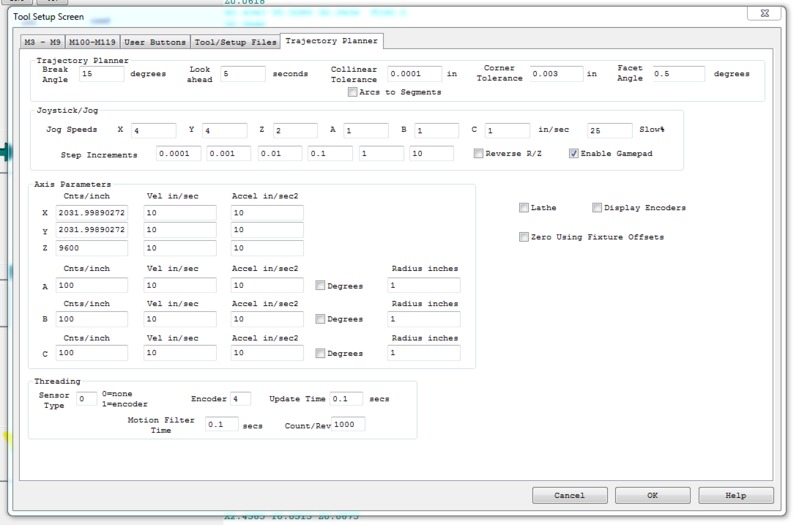Enable the Arcs to Segments checkbox
This screenshot has height=525, width=799.
click(x=353, y=92)
